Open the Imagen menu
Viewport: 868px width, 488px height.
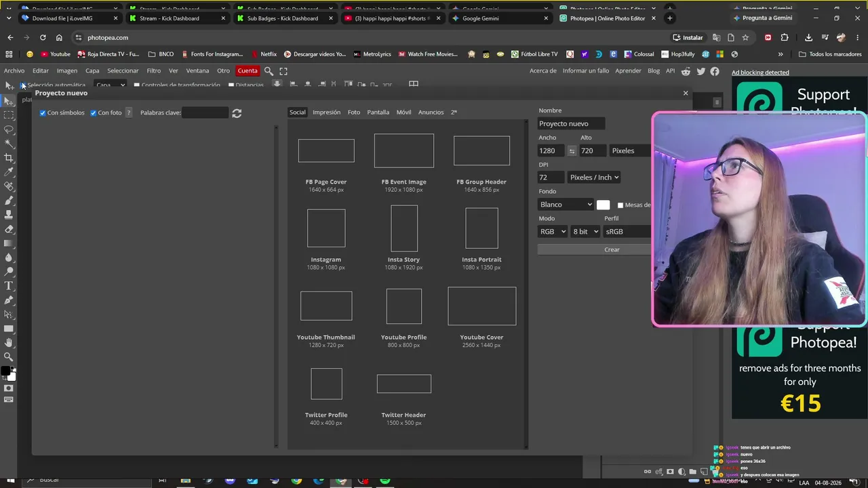(x=66, y=70)
